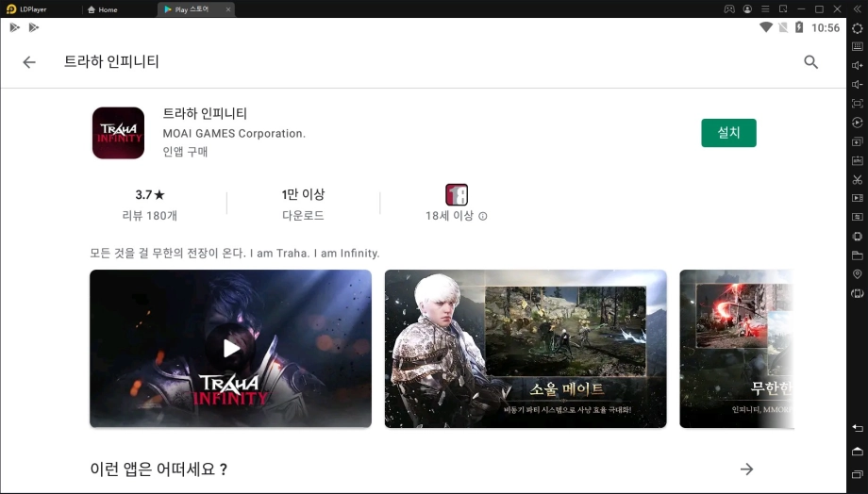Open the gamepad controller settings icon

pyautogui.click(x=729, y=9)
